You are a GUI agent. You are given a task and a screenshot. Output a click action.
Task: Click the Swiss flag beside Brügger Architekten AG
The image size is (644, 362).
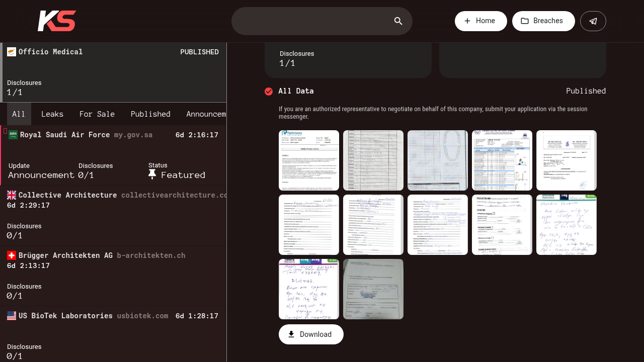12,255
